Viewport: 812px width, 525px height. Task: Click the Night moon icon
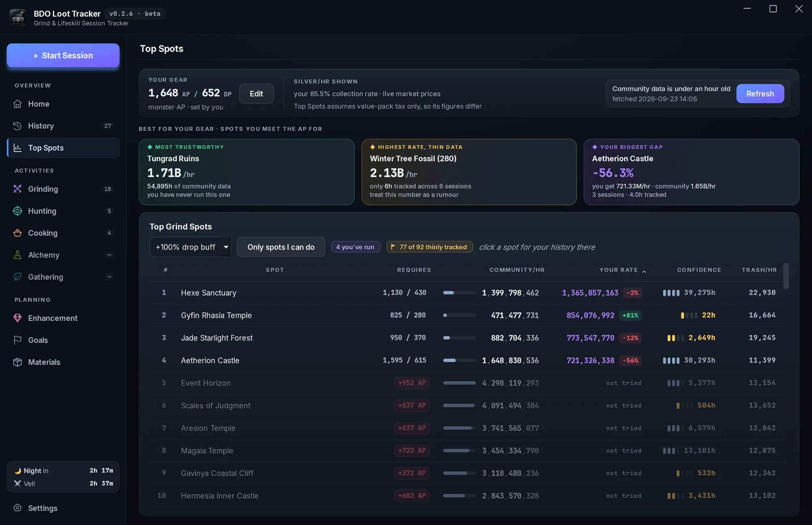click(x=17, y=471)
